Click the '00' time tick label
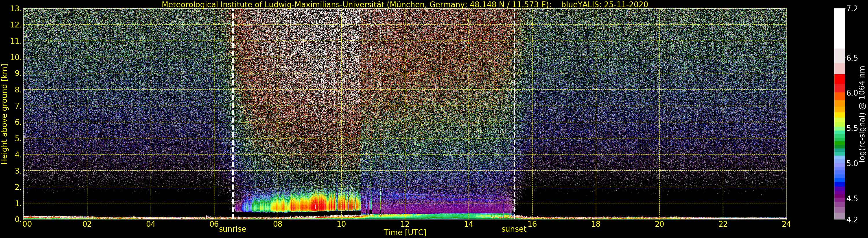 tap(27, 224)
